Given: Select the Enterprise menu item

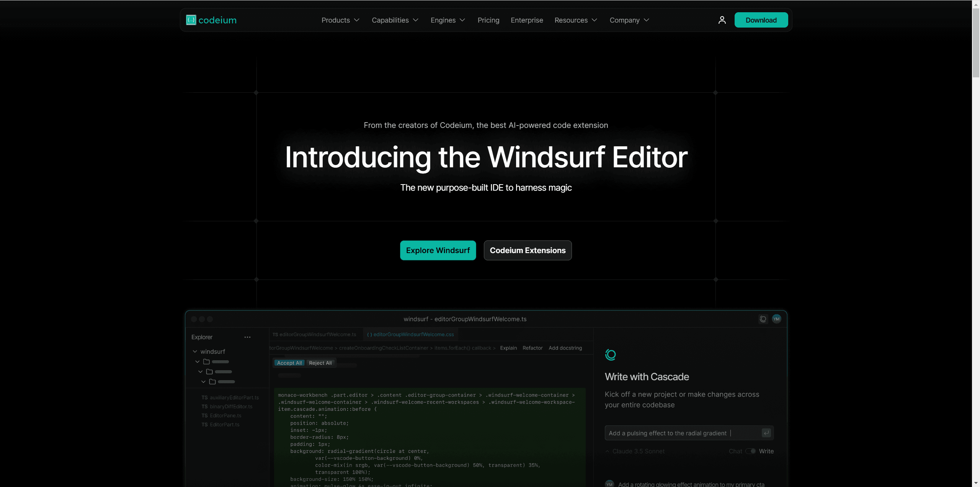Looking at the screenshot, I should click(526, 20).
